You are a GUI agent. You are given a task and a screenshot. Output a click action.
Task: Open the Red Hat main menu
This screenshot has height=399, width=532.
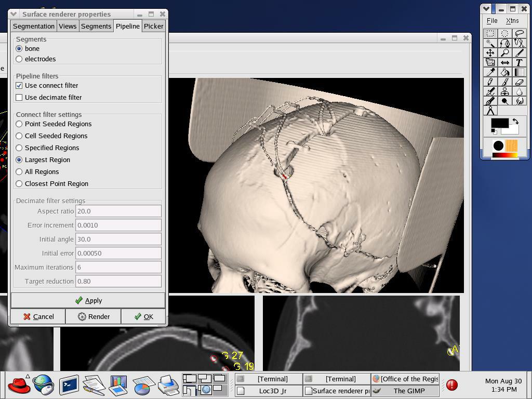coord(19,385)
